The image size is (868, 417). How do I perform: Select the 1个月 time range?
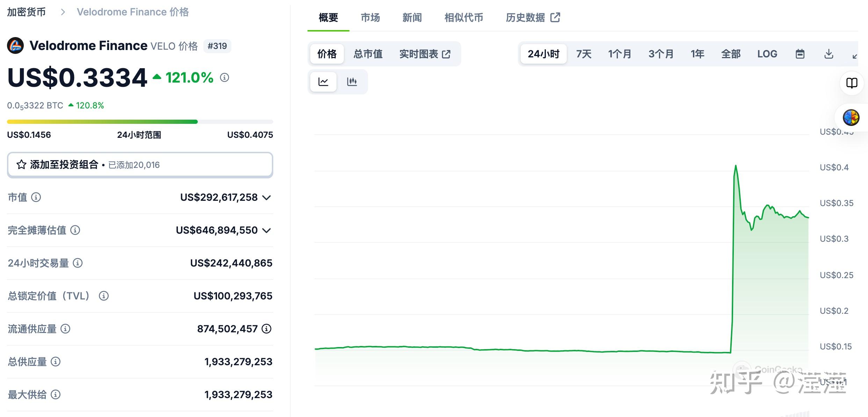coord(620,54)
